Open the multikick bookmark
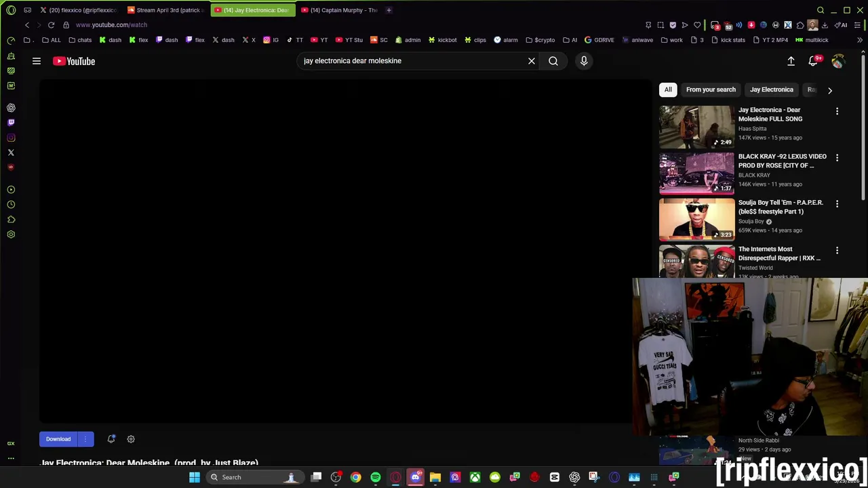The width and height of the screenshot is (868, 488). coord(812,40)
